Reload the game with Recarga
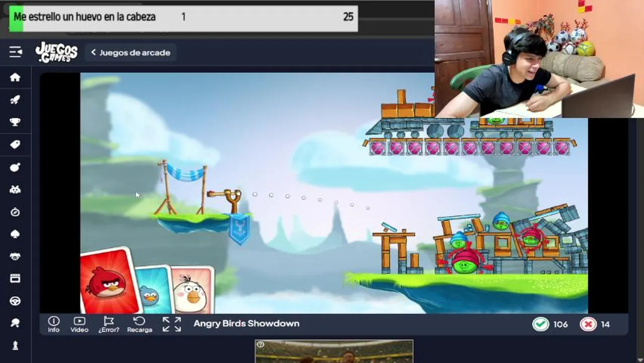Image resolution: width=644 pixels, height=363 pixels. [x=140, y=324]
